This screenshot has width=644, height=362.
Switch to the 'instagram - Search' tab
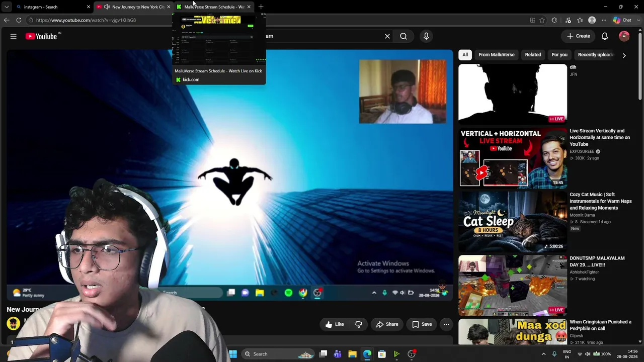pos(53,7)
